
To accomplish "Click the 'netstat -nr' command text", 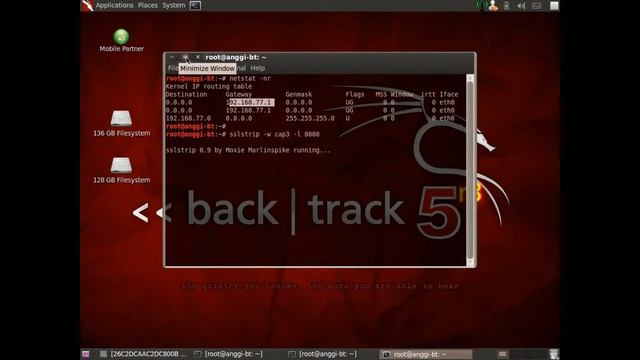I will [250, 78].
